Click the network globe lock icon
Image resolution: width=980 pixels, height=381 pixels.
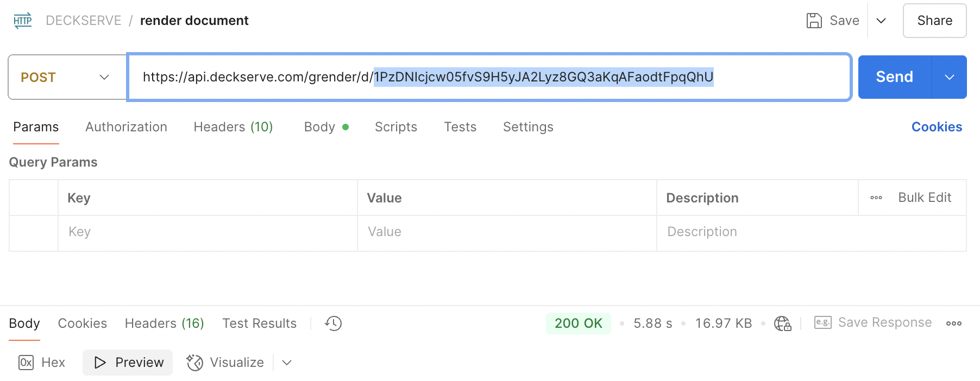click(782, 323)
